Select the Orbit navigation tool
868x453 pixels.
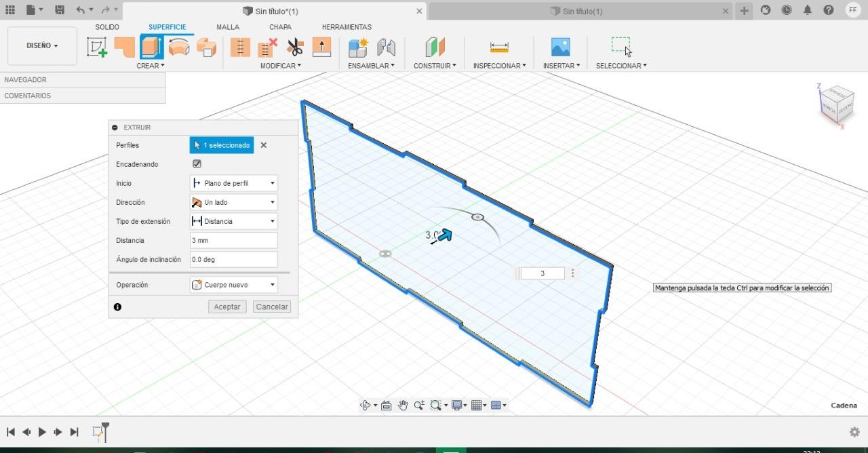(x=367, y=406)
